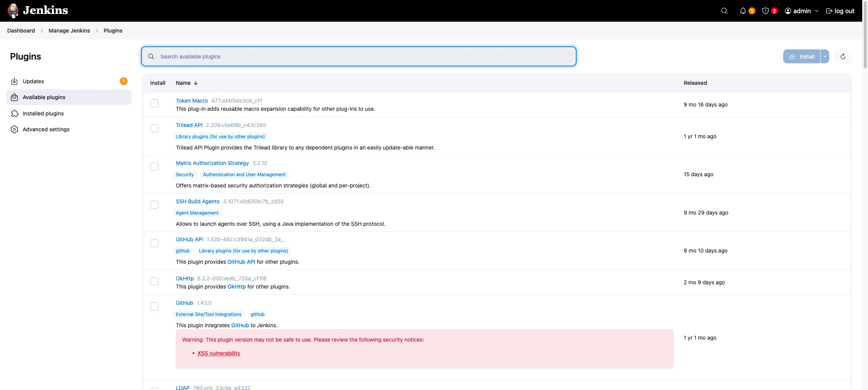Click the Installed plugins puzzle icon

pyautogui.click(x=14, y=113)
